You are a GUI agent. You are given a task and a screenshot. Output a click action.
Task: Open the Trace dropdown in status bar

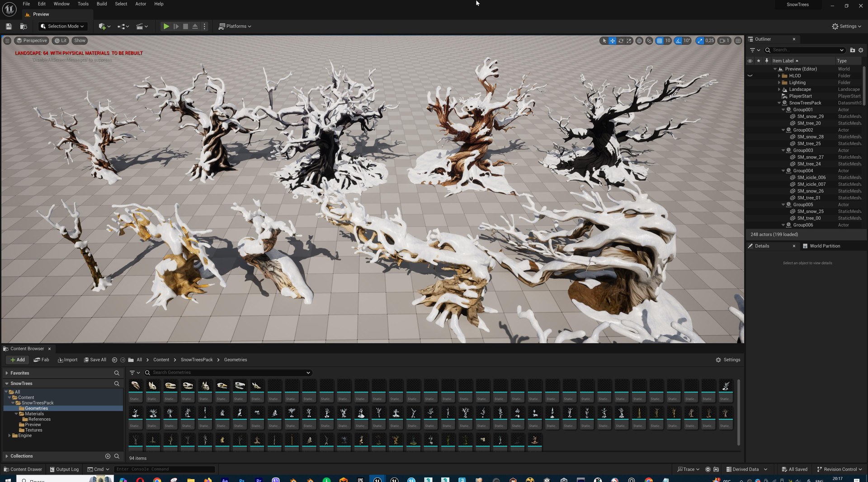coord(688,469)
